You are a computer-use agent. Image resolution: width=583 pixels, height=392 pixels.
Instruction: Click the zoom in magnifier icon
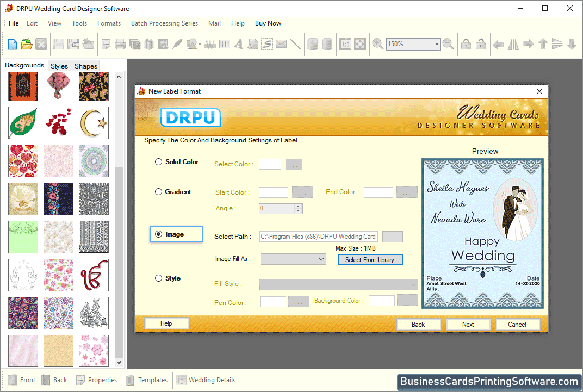tap(378, 44)
